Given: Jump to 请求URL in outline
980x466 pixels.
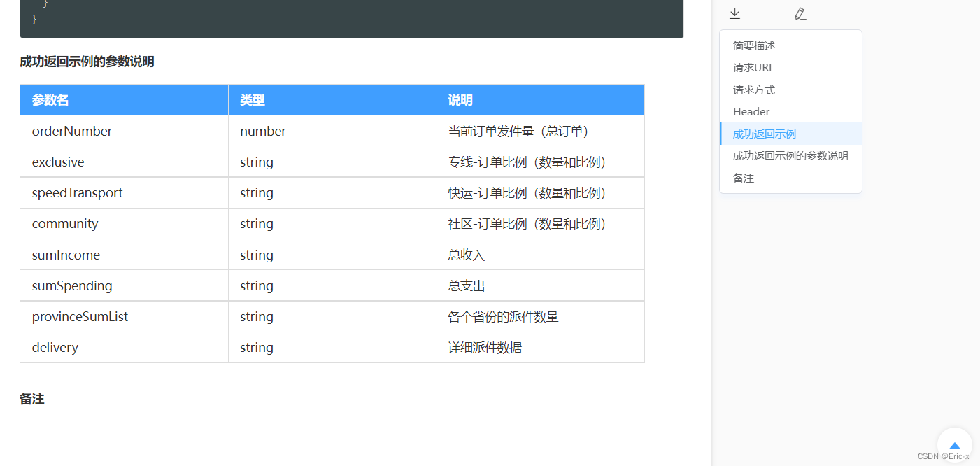Looking at the screenshot, I should (753, 68).
